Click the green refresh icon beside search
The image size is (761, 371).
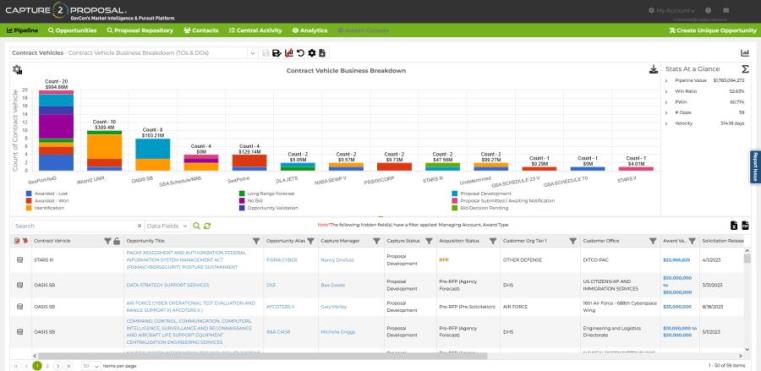207,226
